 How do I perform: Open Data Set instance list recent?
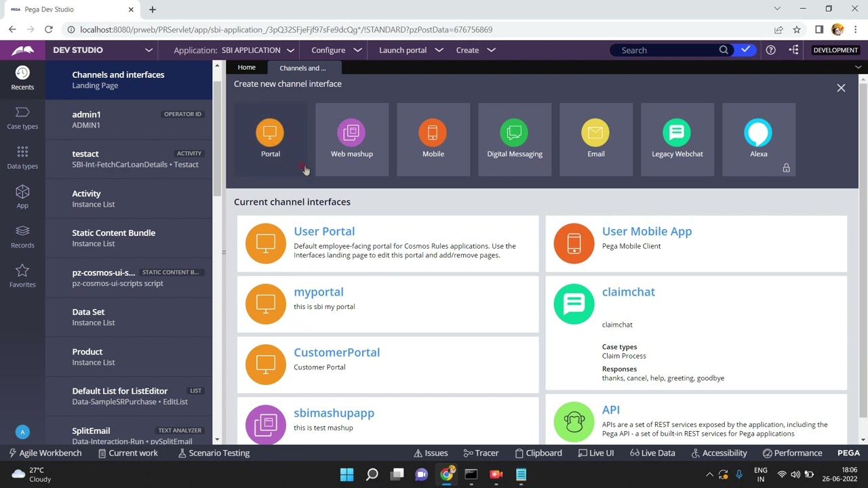pyautogui.click(x=129, y=317)
